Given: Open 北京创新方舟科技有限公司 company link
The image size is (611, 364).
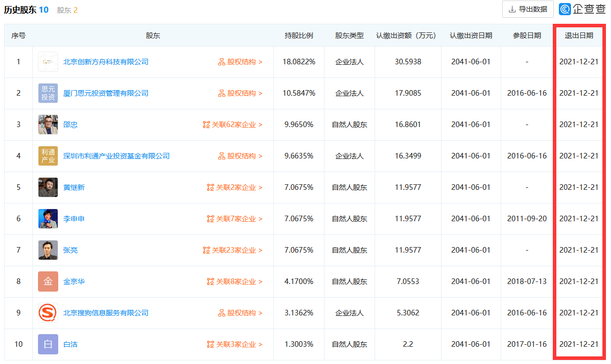Looking at the screenshot, I should pos(106,62).
